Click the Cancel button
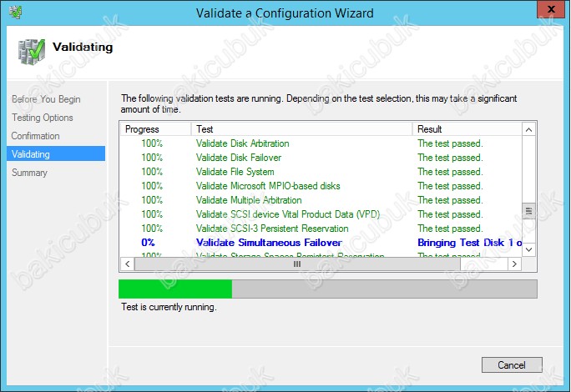 512,364
